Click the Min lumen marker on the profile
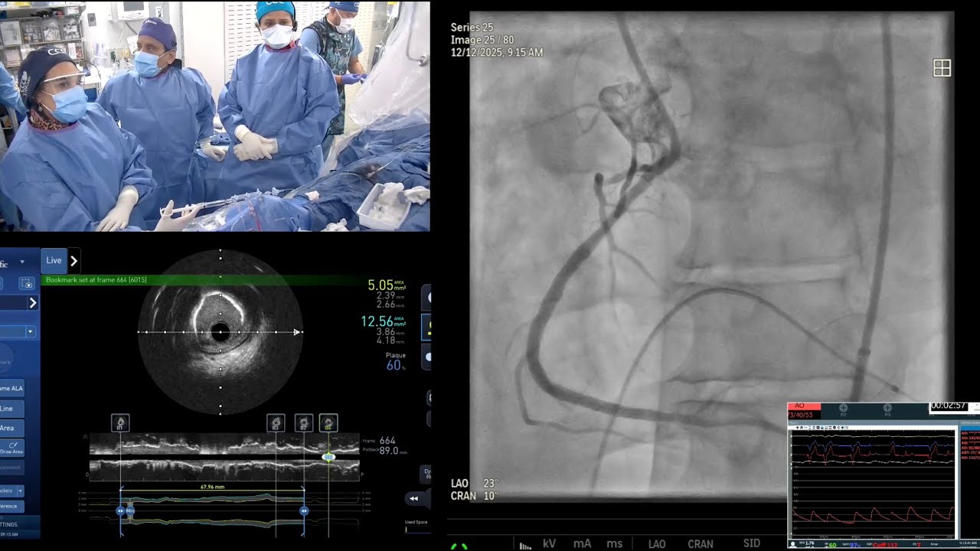This screenshot has height=551, width=980. [129, 510]
